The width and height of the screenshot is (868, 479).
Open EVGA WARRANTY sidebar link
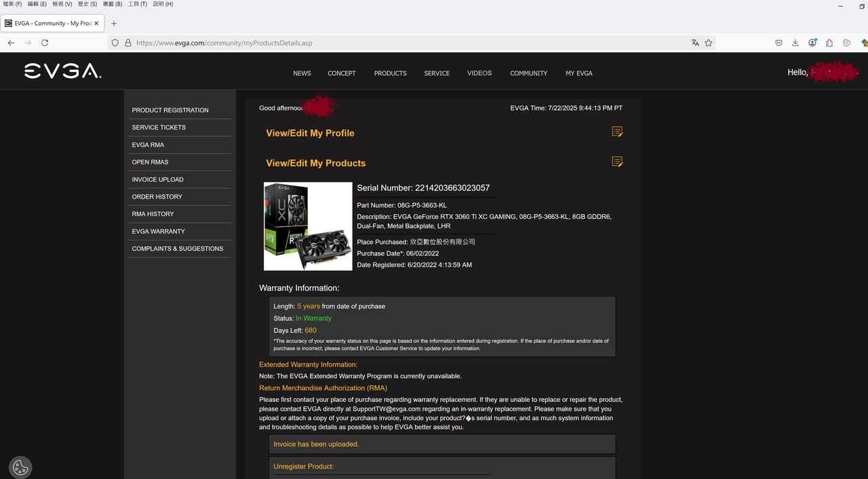click(x=158, y=231)
